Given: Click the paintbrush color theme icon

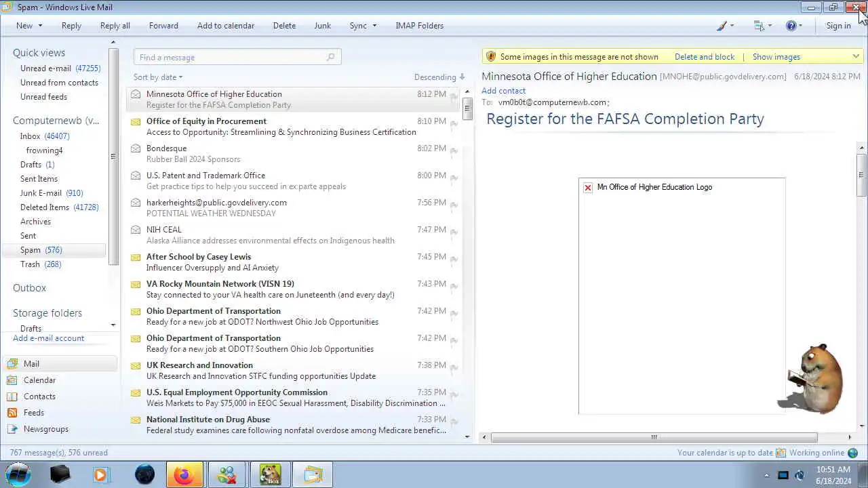Looking at the screenshot, I should [722, 26].
